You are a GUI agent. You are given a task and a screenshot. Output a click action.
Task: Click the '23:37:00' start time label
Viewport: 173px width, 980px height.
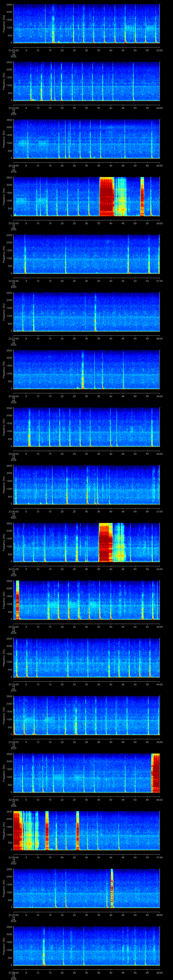pos(13,915)
